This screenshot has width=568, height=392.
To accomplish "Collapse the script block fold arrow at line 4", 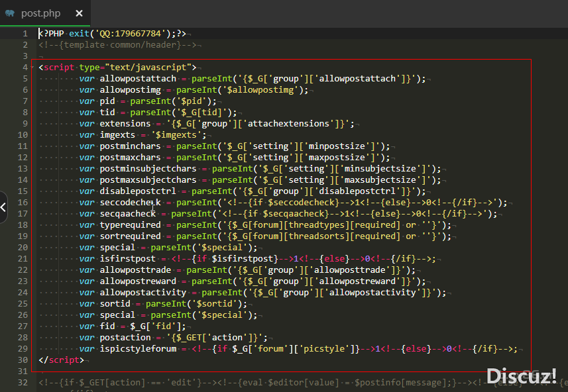I will click(32, 68).
